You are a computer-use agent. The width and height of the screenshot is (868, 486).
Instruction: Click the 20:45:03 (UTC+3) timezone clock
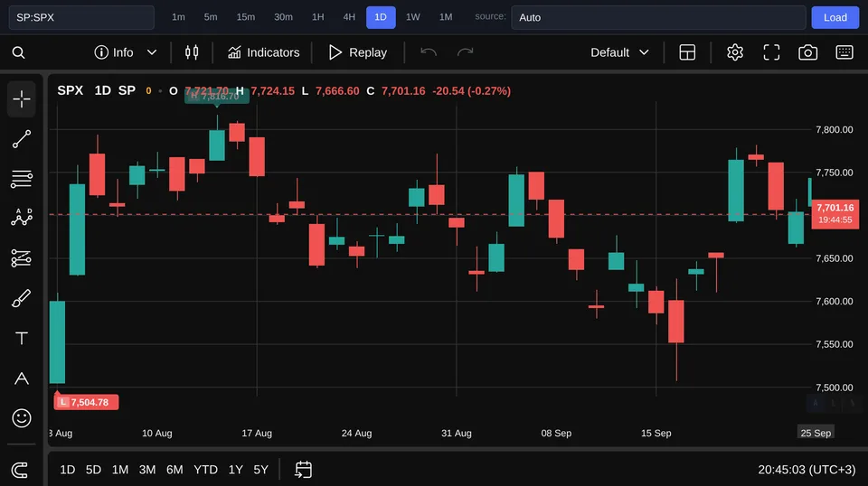coord(807,470)
